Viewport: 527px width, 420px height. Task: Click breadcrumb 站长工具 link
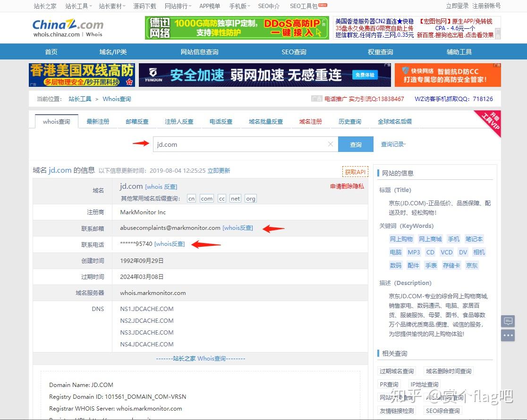[x=80, y=99]
